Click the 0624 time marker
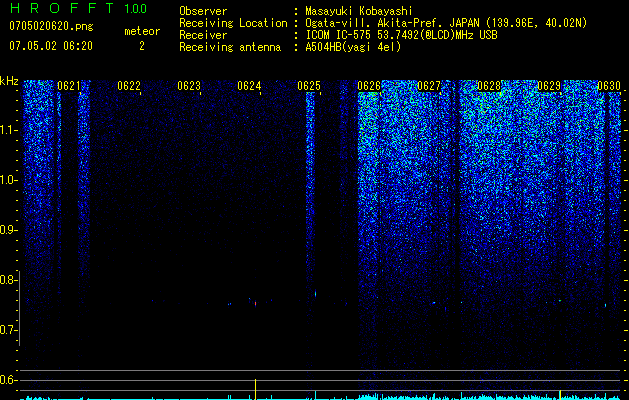Viewport: 629px width, 400px height. tap(249, 86)
